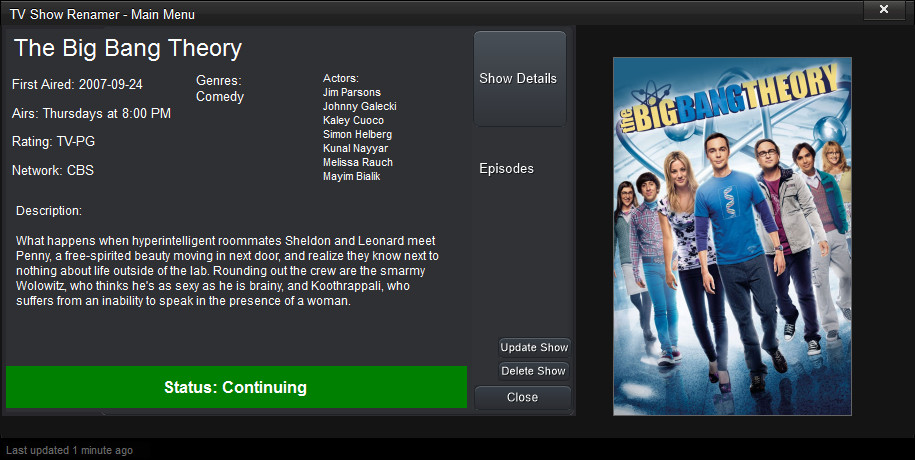This screenshot has width=915, height=460.
Task: Click the Big Bang Theory poster image
Action: point(732,236)
